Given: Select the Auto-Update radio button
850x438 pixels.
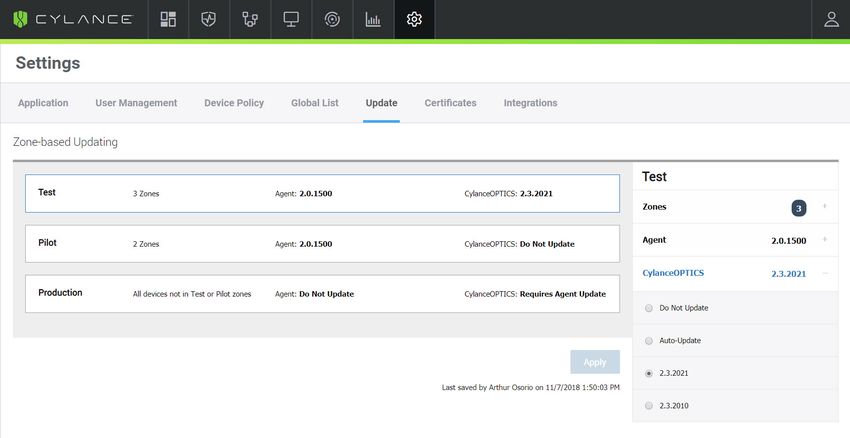Looking at the screenshot, I should (649, 341).
